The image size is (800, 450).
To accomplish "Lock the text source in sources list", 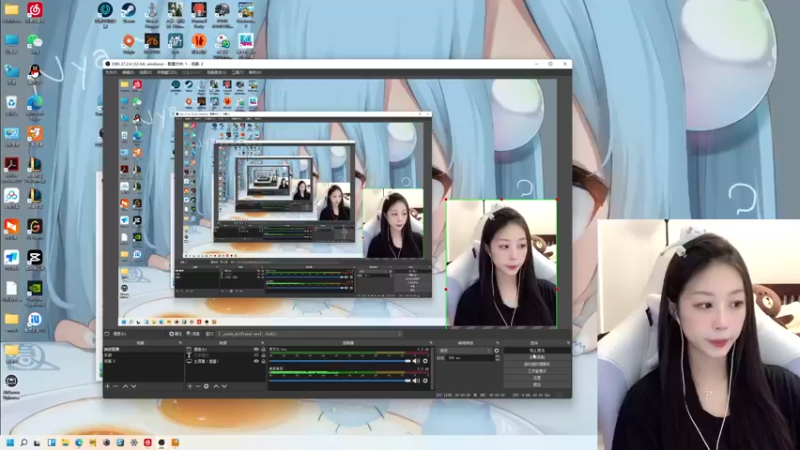I will coord(263,355).
